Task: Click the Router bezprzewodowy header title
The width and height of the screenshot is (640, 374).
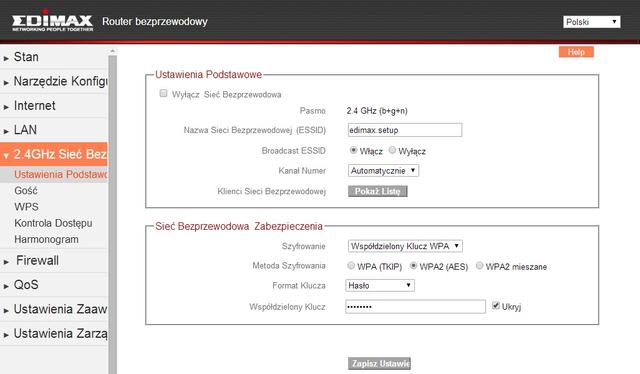Action: tap(155, 22)
